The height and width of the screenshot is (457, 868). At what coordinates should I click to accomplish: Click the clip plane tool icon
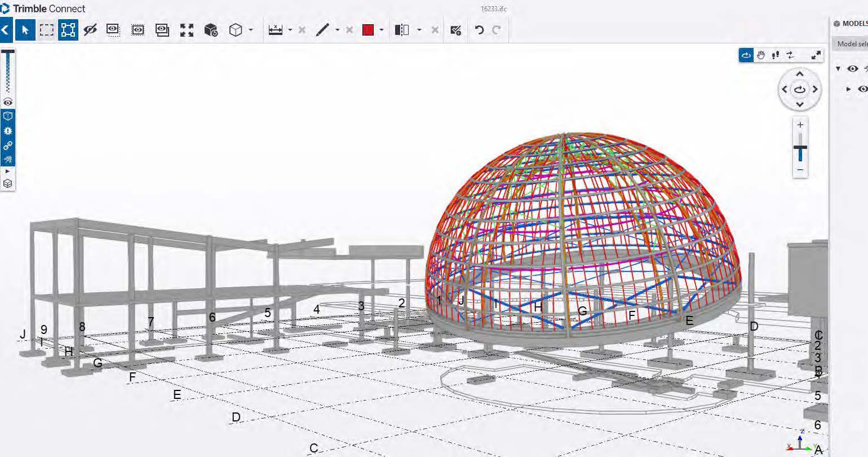[401, 30]
